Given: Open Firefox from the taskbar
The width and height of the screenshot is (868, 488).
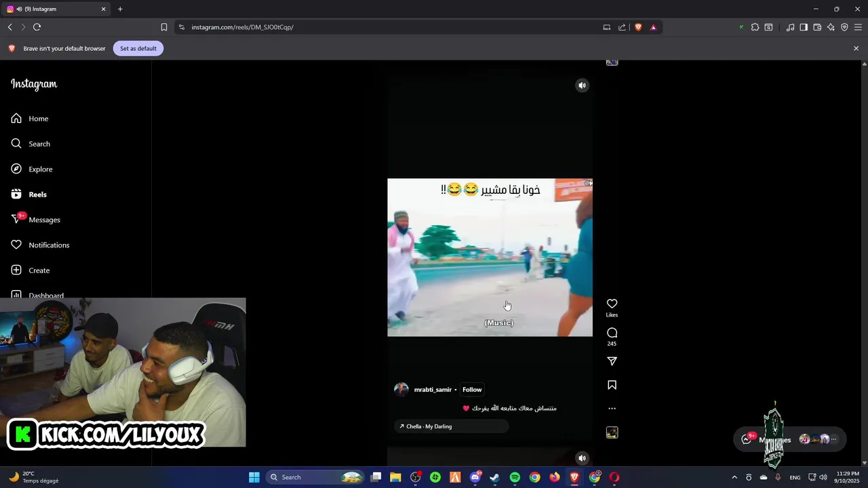Looking at the screenshot, I should [x=555, y=477].
